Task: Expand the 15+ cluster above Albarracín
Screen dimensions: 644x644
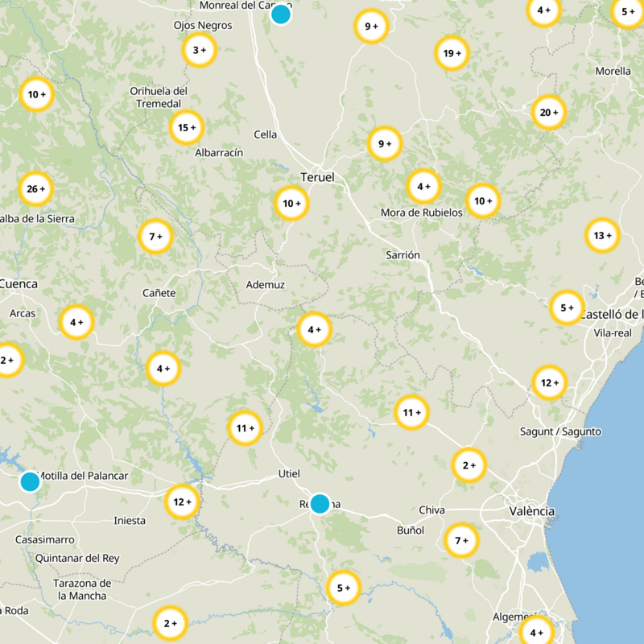Action: (x=187, y=128)
